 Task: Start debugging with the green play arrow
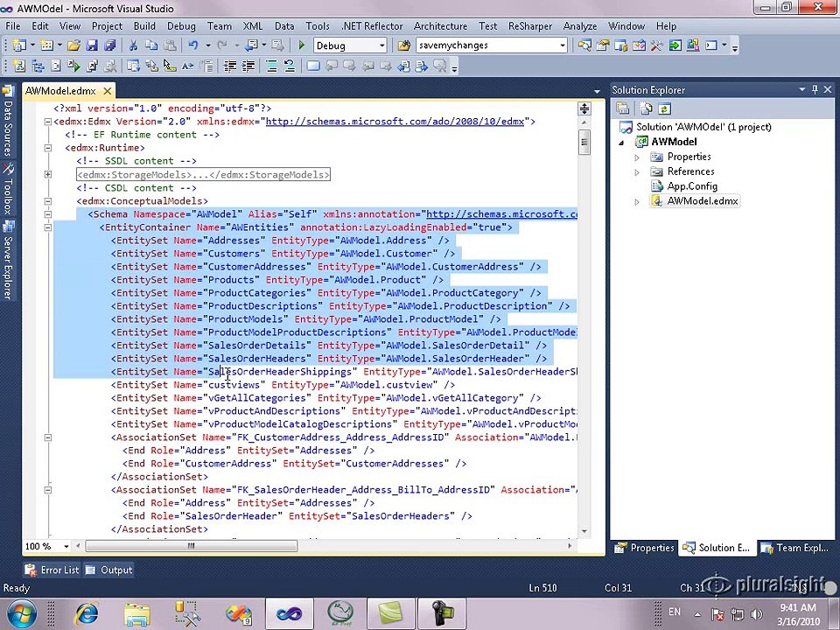[301, 45]
